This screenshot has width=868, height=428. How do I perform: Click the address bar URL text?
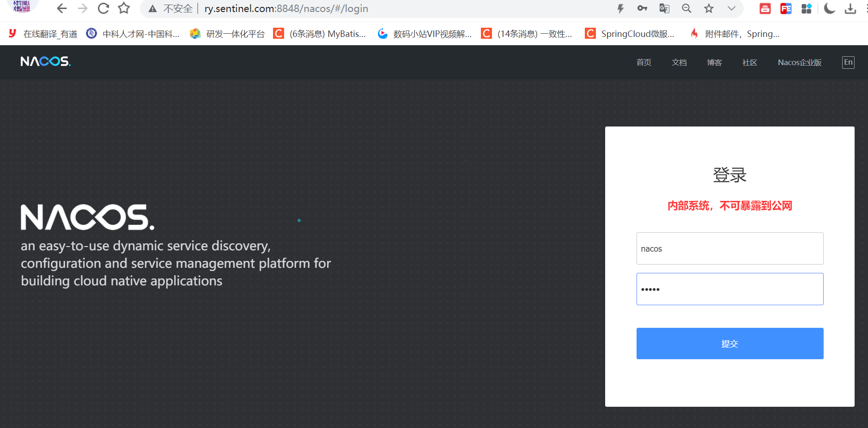click(x=286, y=9)
